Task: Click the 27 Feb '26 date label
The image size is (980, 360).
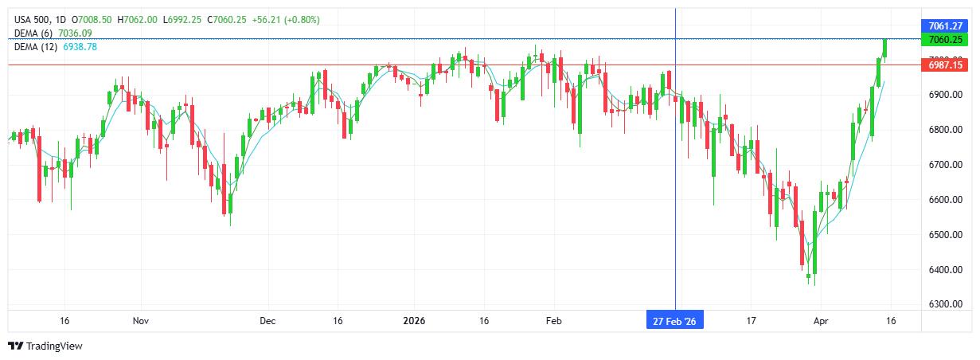Action: pos(675,321)
